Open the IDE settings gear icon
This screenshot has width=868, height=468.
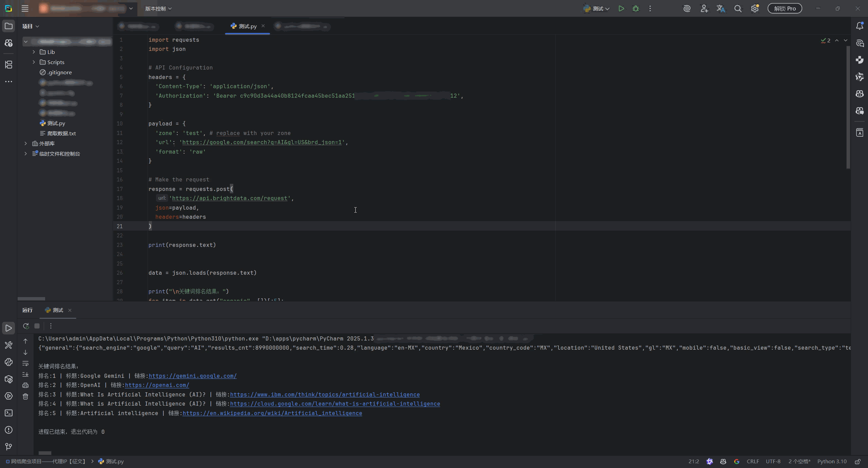(x=755, y=9)
